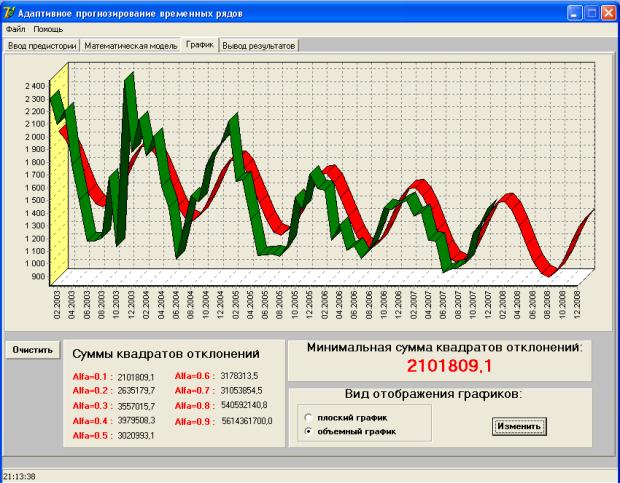Open the Вывод результатов tab
The width and height of the screenshot is (620, 483).
click(260, 46)
